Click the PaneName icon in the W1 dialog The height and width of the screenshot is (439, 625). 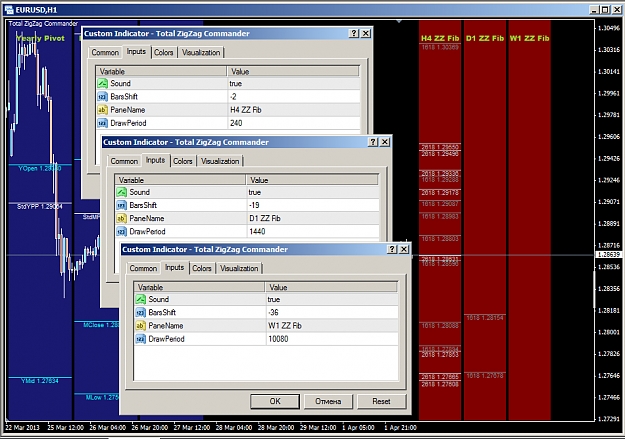pyautogui.click(x=141, y=326)
